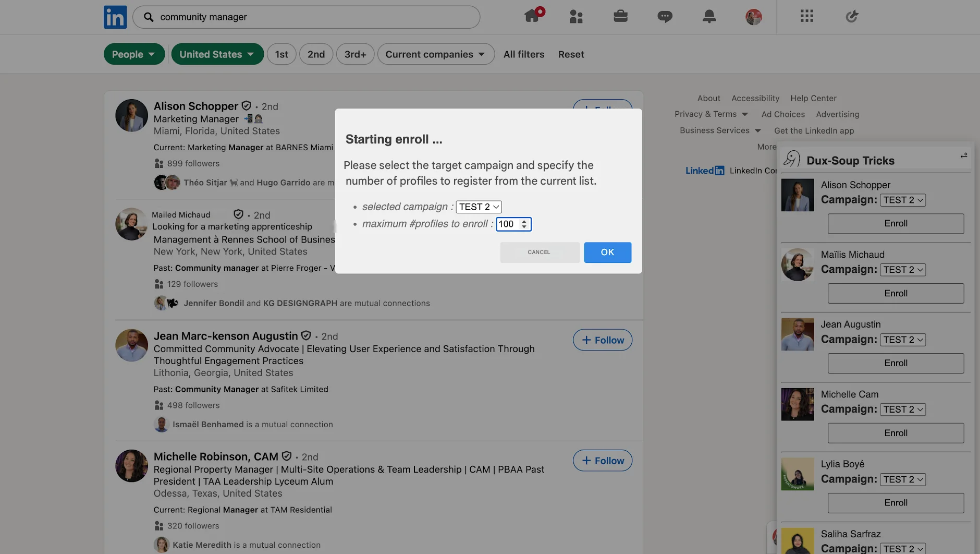Open Michelle Cam's Campaign dropdown

pyautogui.click(x=903, y=410)
